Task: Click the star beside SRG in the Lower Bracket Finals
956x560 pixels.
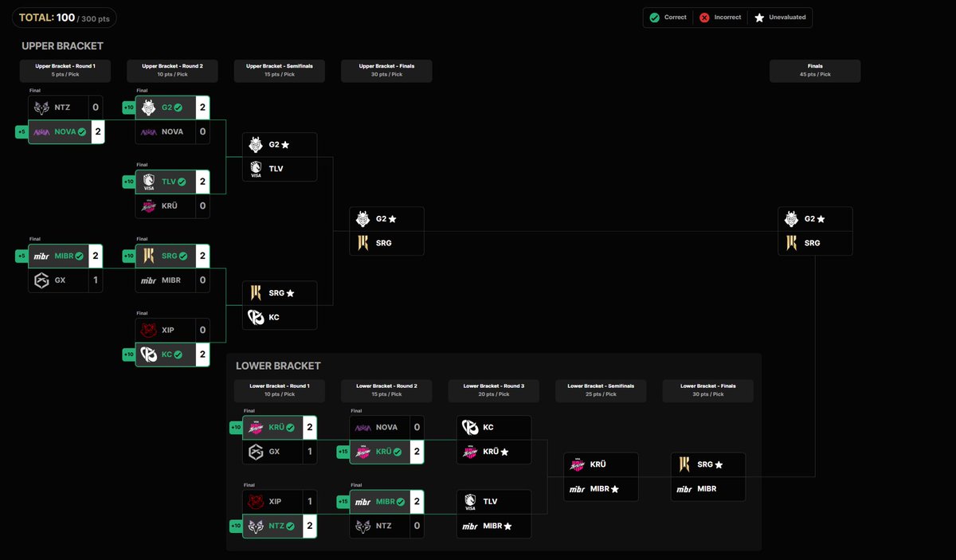Action: click(x=719, y=464)
